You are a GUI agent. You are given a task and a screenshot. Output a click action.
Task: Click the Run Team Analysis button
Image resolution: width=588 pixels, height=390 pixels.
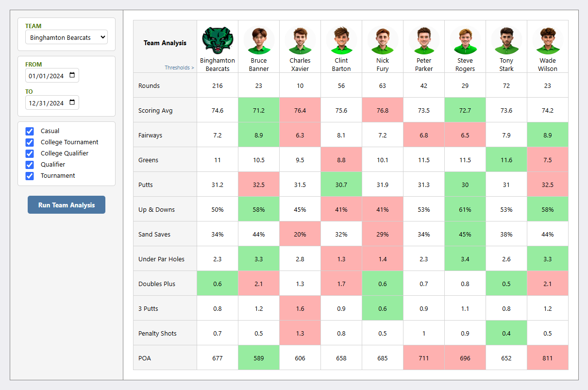pos(67,205)
